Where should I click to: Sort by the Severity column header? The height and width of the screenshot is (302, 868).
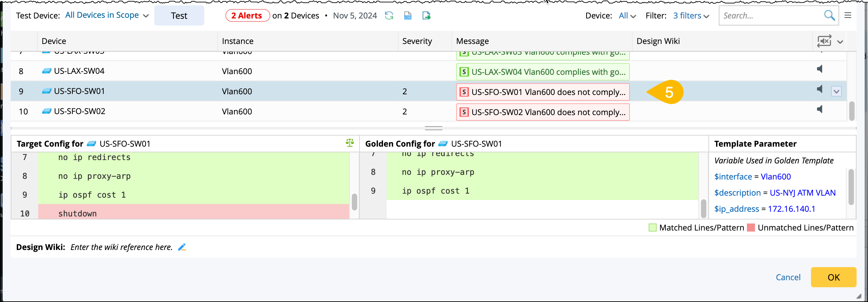pos(417,41)
